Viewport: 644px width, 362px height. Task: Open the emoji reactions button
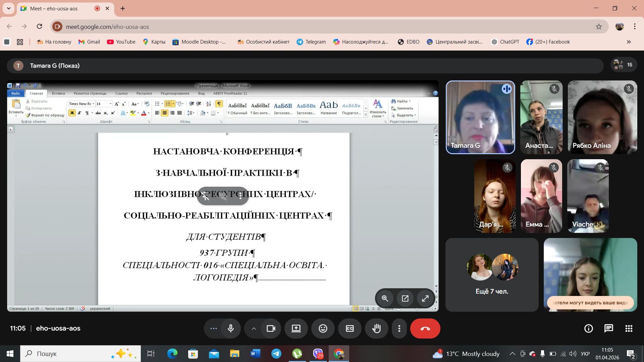pos(323,328)
